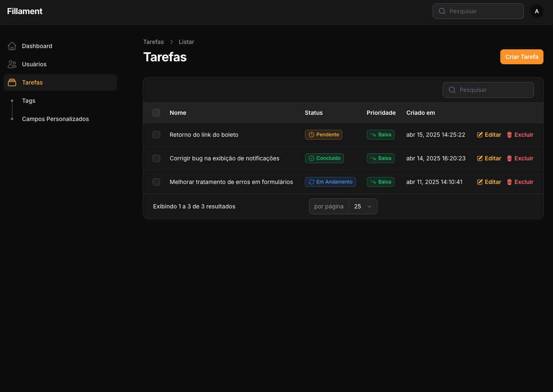
Task: Click the Tarefas breadcrumb link
Action: (153, 42)
